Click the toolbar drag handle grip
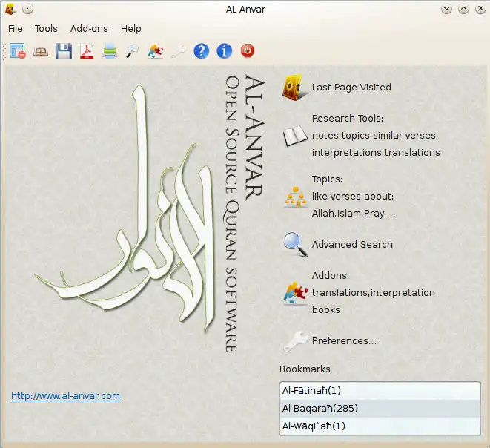Viewport: 490px width, 448px height. click(4, 51)
